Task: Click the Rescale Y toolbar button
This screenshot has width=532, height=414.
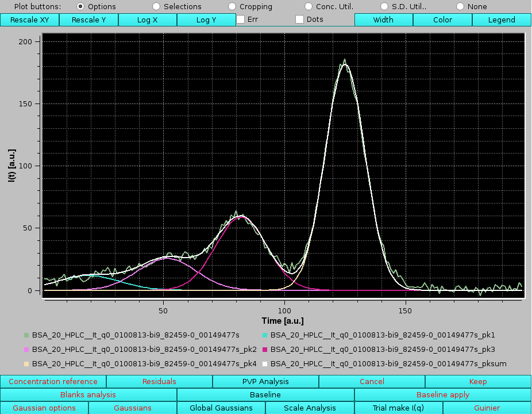Action: [x=88, y=19]
